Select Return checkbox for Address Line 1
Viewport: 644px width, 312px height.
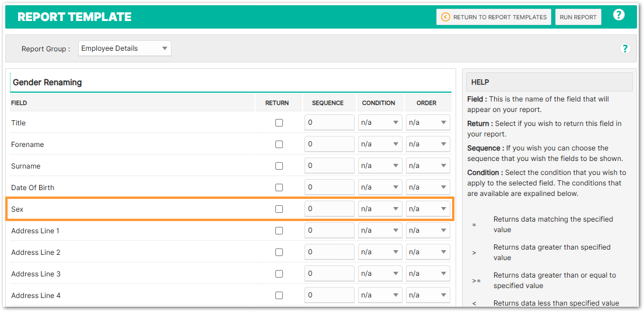click(279, 231)
